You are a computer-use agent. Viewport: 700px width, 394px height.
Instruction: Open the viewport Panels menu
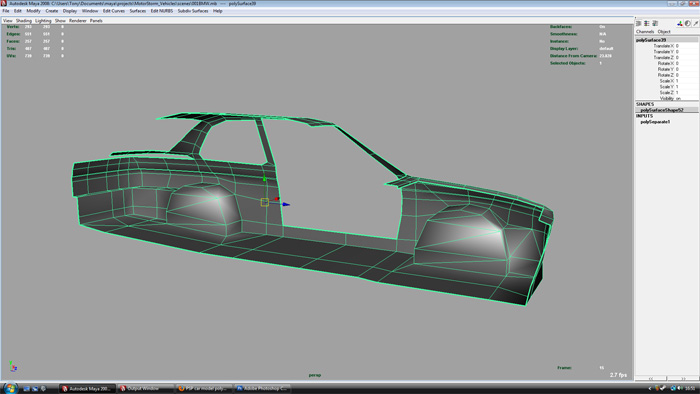(x=96, y=21)
